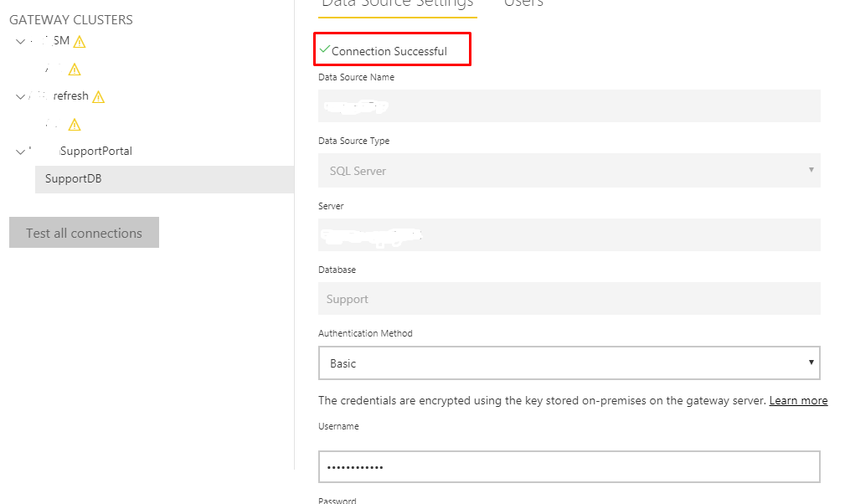Click the Connection Successful status text
The image size is (850, 504).
tap(389, 51)
